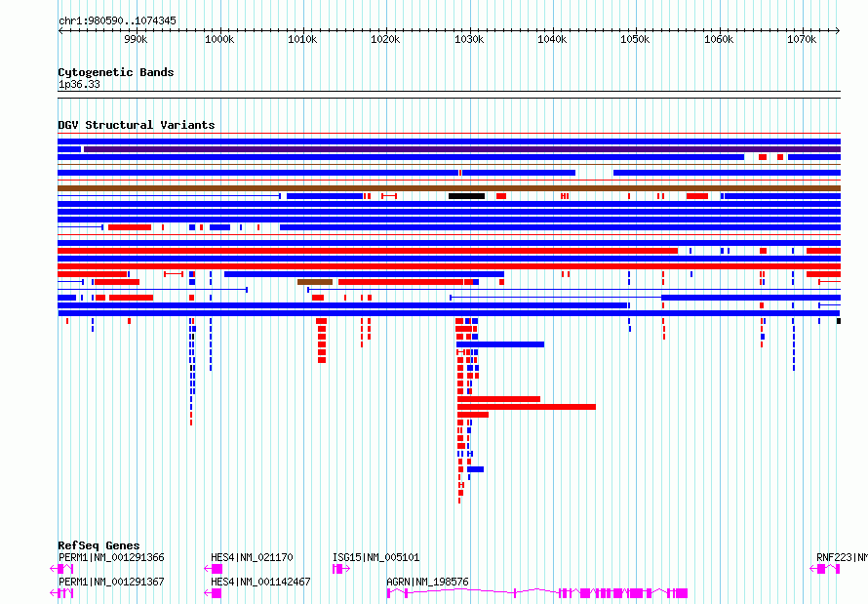Click the black variant bar near 1030k

coord(466,196)
